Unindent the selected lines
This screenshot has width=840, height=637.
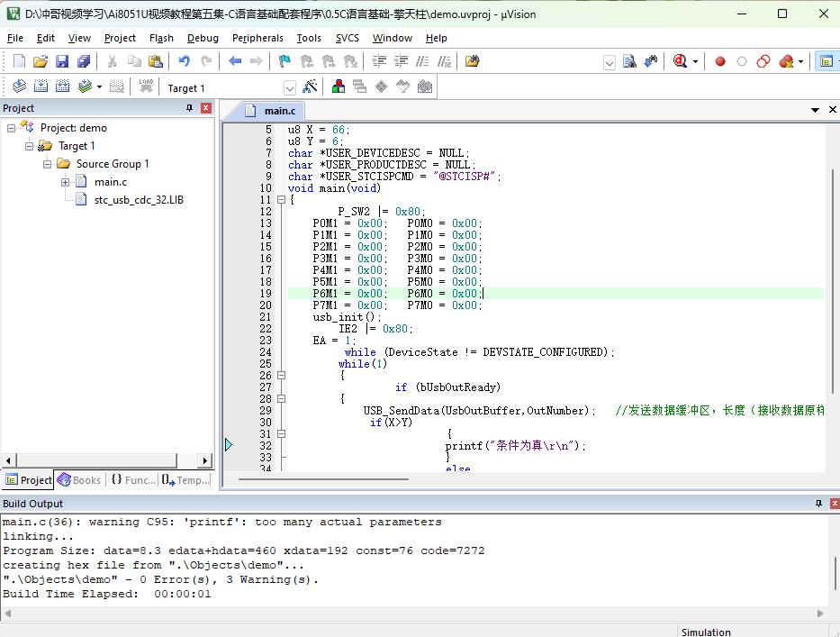(x=401, y=61)
